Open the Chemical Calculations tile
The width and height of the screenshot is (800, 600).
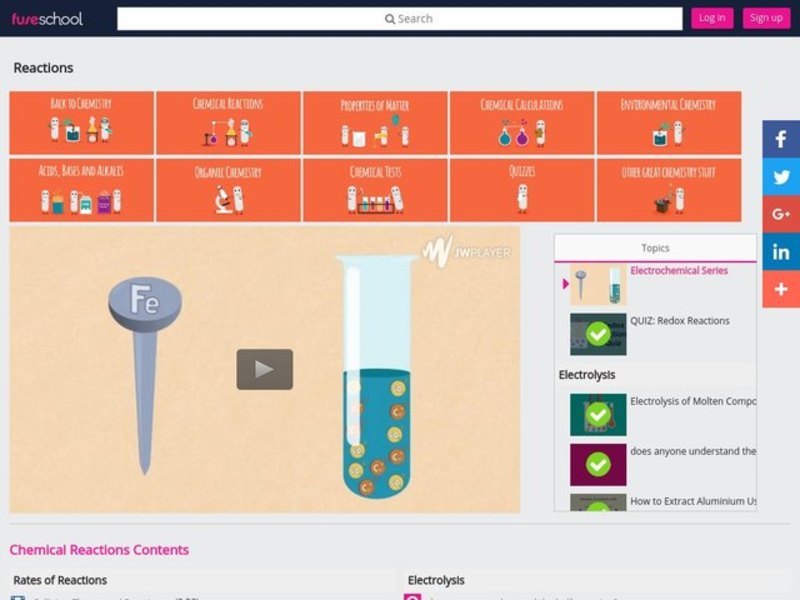522,123
